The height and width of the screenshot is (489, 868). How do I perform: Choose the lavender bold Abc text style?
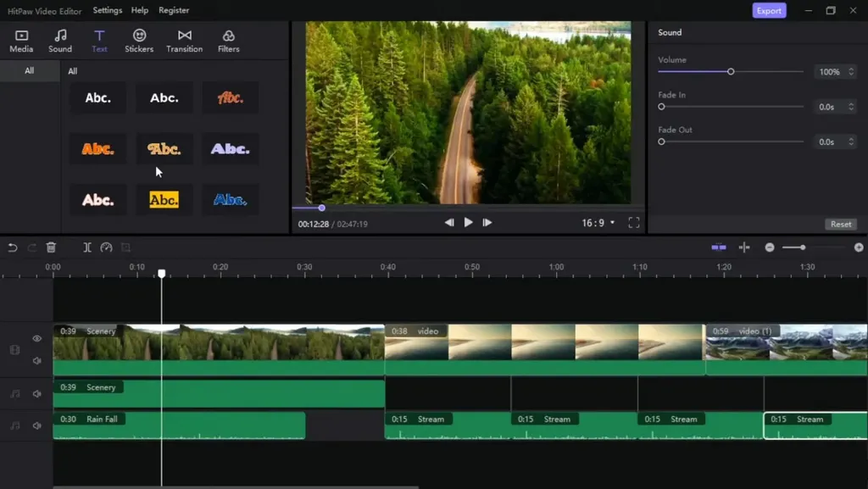pyautogui.click(x=231, y=149)
